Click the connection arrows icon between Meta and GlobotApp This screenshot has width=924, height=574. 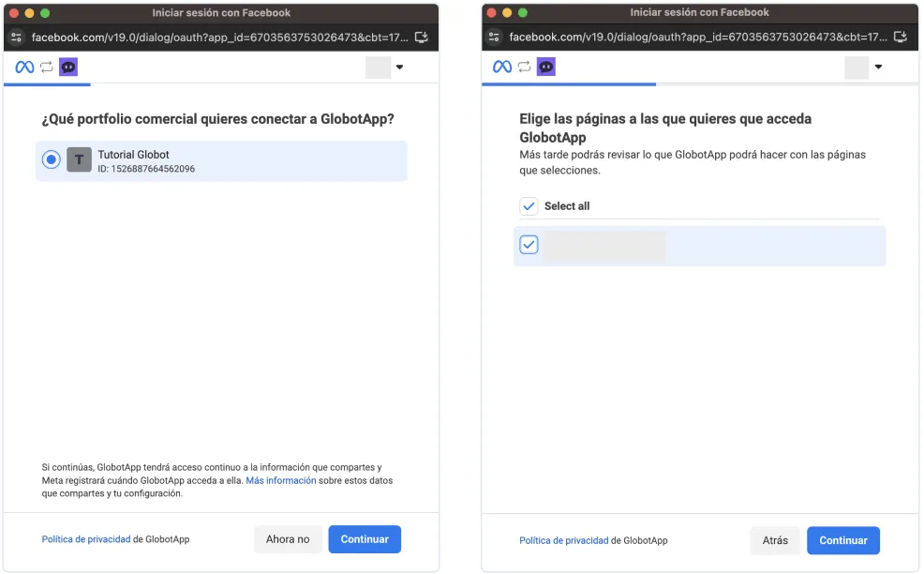point(44,67)
